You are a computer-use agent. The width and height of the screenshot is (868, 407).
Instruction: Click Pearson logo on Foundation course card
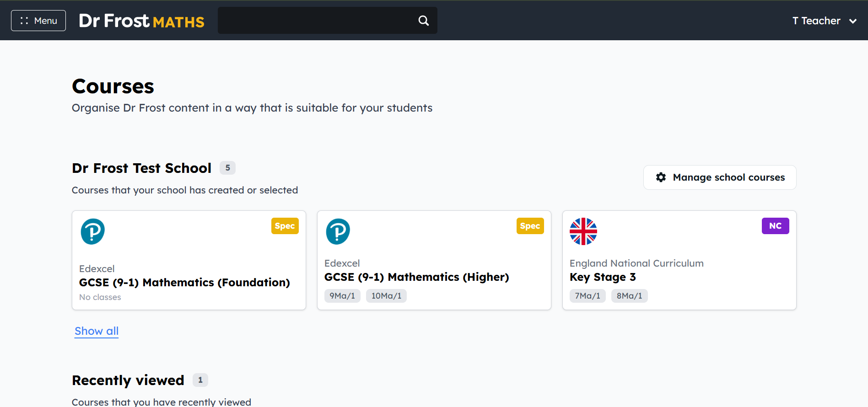click(93, 231)
